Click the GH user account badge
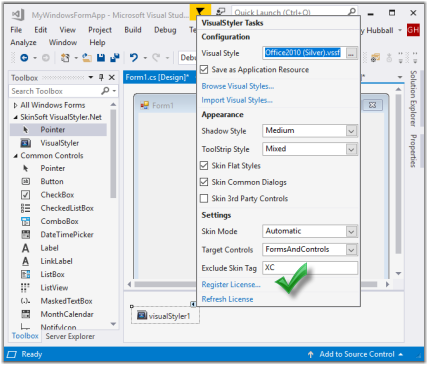The height and width of the screenshot is (365, 428). pos(413,30)
